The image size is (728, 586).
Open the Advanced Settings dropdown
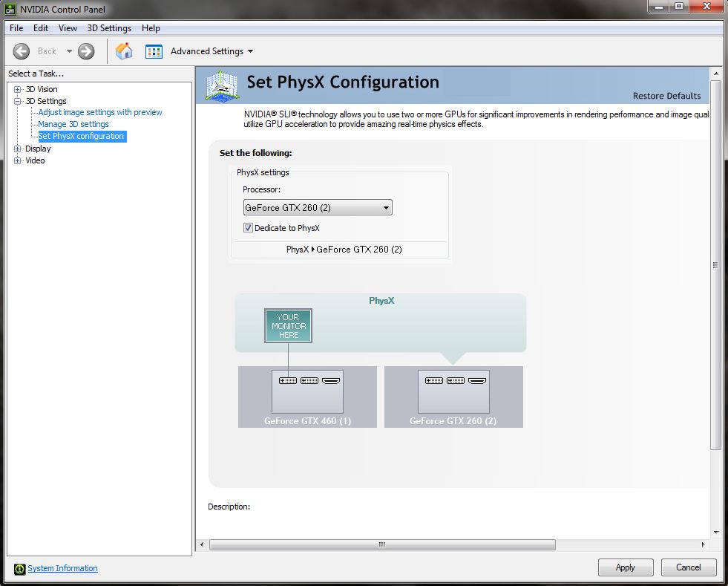point(211,51)
